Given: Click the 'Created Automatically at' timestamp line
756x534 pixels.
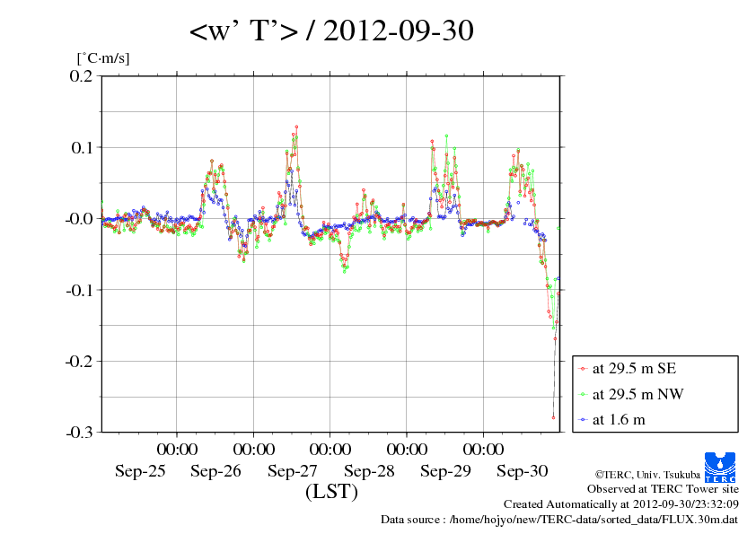Looking at the screenshot, I should click(x=621, y=504).
